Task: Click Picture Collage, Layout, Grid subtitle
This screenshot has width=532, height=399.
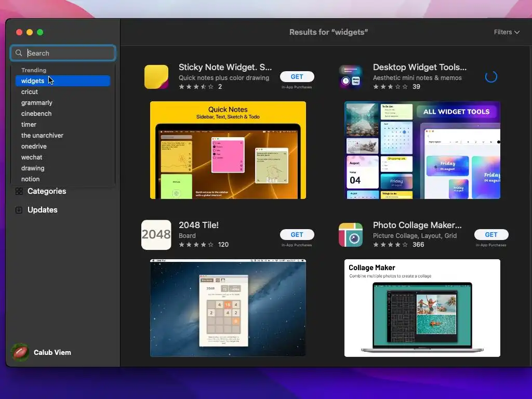Action: point(415,236)
